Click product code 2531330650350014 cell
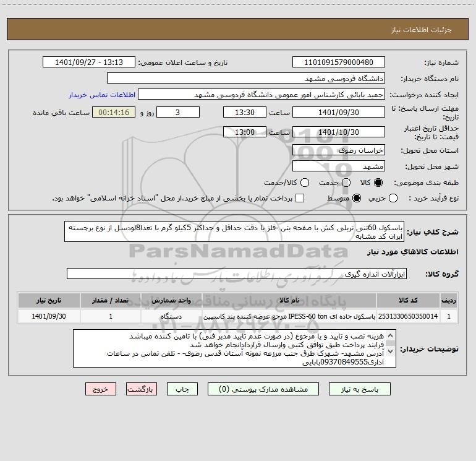 click(408, 316)
